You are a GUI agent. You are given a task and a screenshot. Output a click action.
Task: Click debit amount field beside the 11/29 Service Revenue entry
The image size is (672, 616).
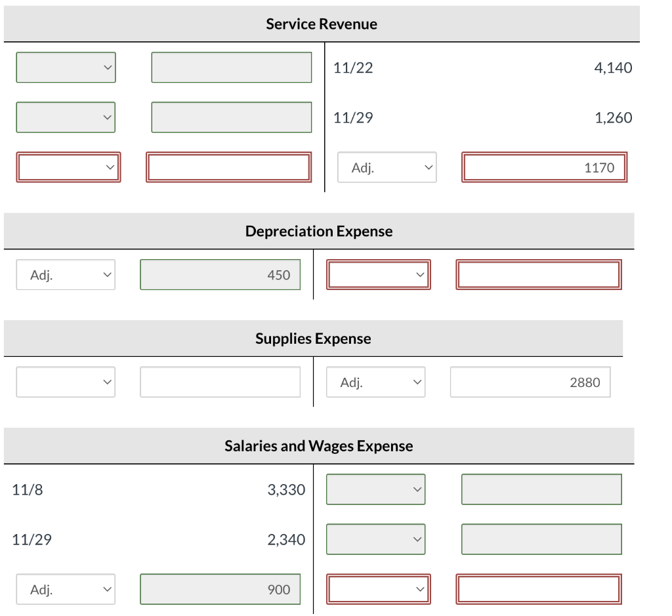pyautogui.click(x=231, y=117)
